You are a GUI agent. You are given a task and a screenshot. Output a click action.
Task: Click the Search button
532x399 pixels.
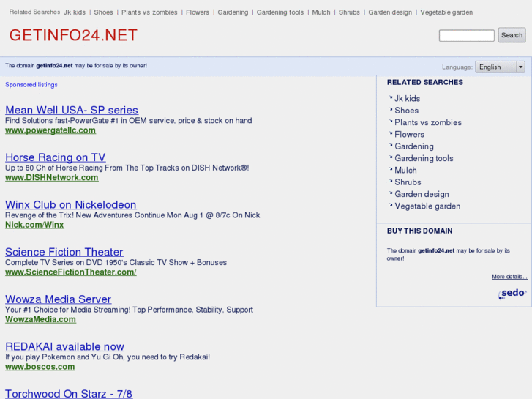[512, 35]
